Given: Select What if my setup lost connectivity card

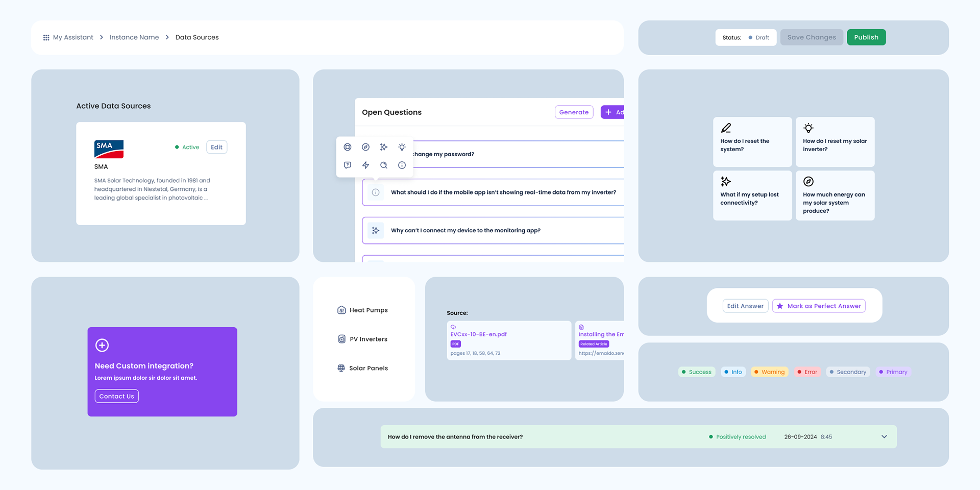Looking at the screenshot, I should tap(752, 195).
